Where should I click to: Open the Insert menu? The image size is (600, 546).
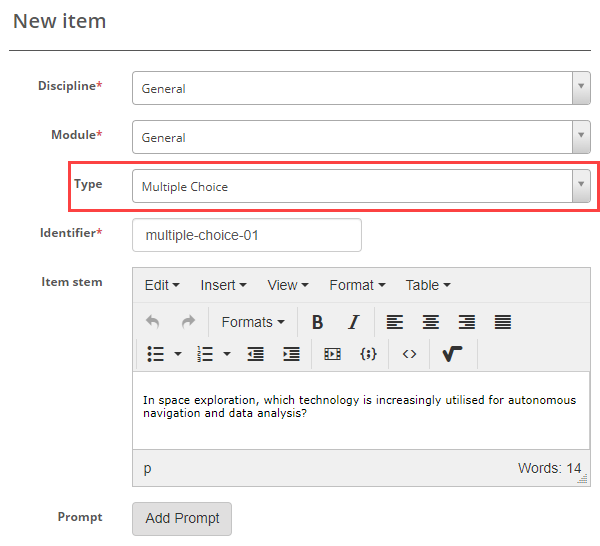pos(223,285)
